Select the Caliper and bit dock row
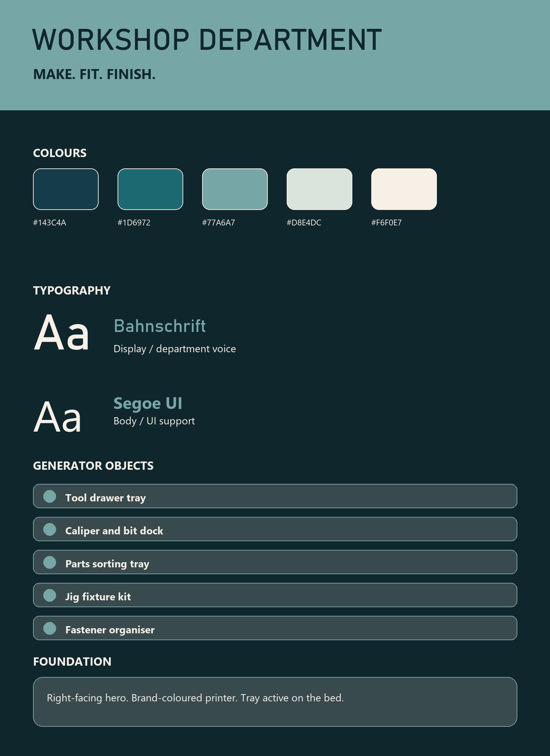 [275, 529]
